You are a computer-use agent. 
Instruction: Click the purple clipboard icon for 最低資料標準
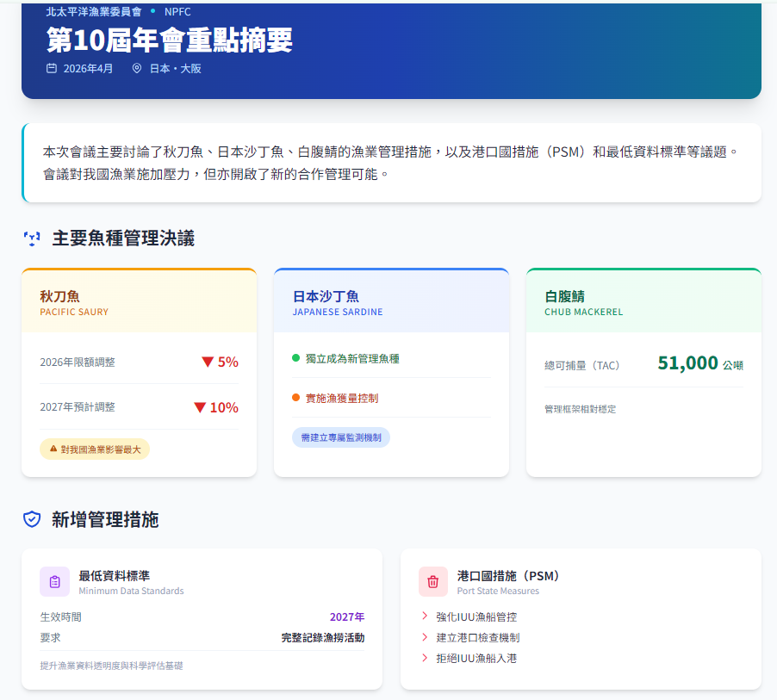55,581
